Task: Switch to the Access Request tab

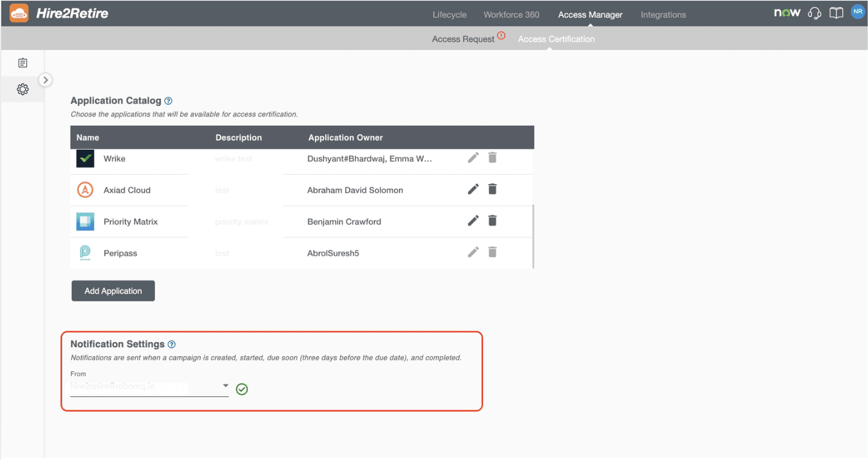Action: click(463, 38)
